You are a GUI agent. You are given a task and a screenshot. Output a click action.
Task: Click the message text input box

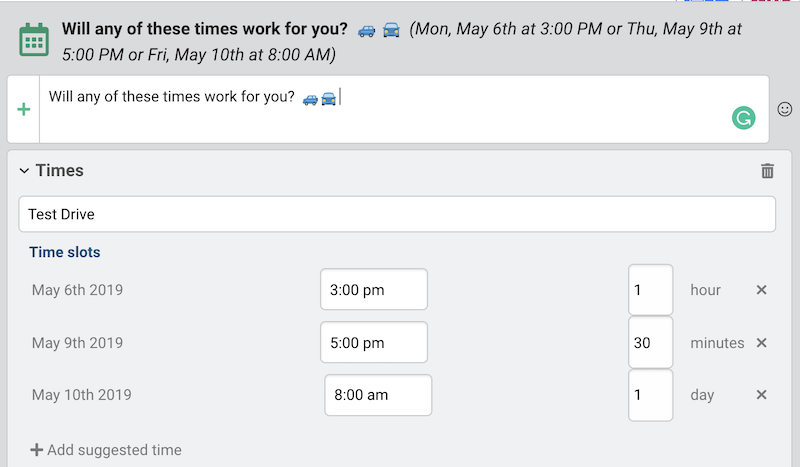[404, 109]
